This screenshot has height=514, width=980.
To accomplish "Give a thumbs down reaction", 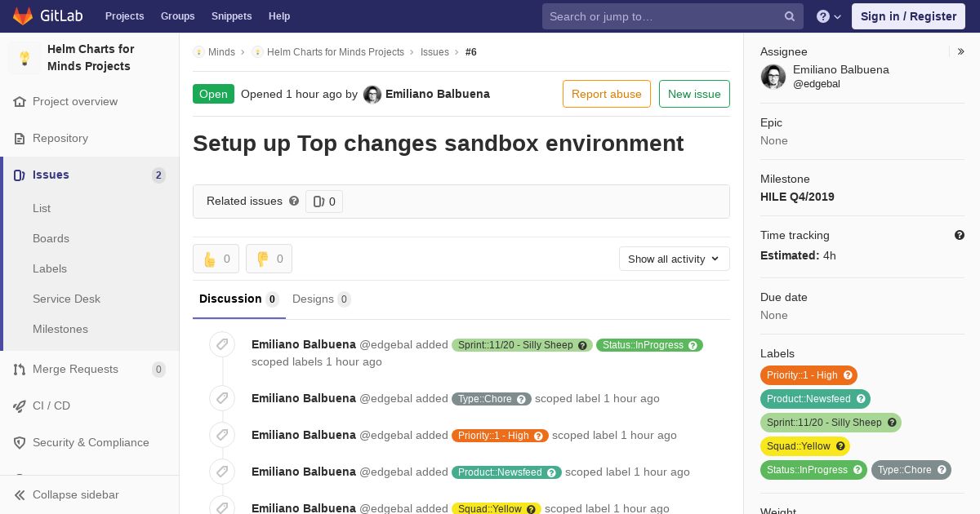I will click(269, 259).
